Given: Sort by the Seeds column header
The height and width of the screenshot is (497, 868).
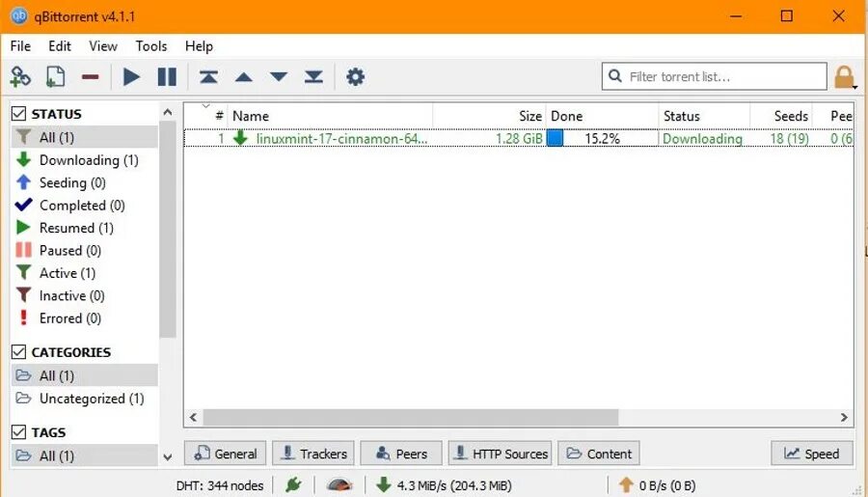Looking at the screenshot, I should (x=781, y=116).
